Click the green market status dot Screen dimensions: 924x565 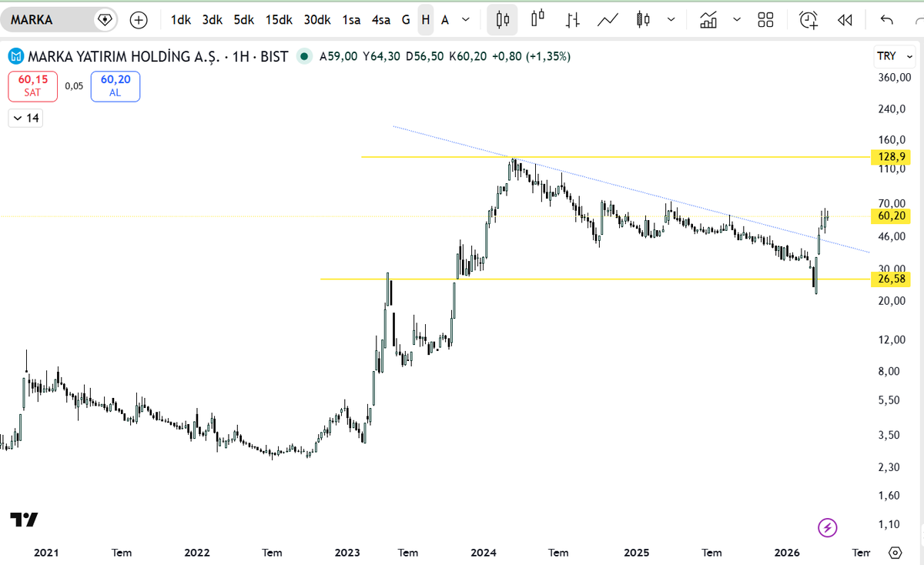tap(306, 56)
